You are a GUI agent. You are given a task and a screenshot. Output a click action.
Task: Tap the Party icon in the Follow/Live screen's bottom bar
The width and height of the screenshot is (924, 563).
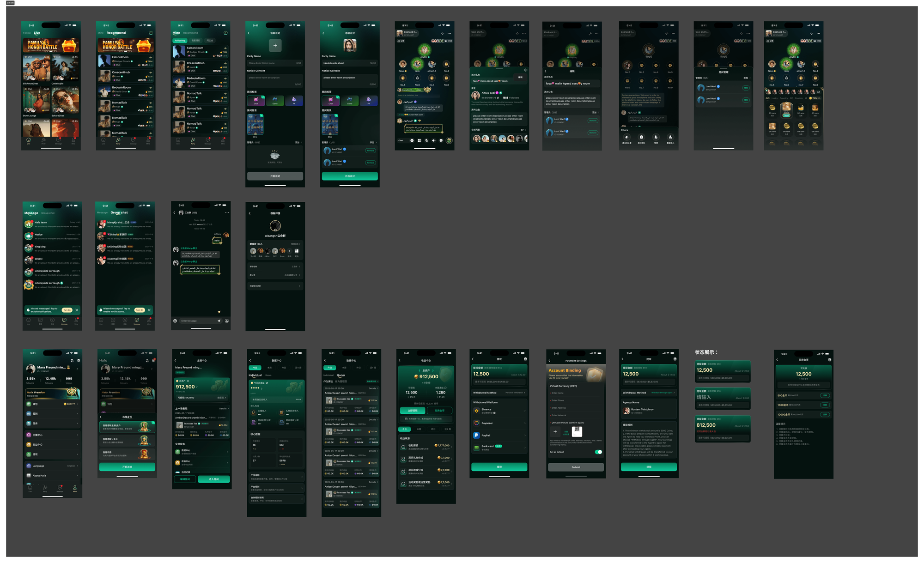[43, 140]
